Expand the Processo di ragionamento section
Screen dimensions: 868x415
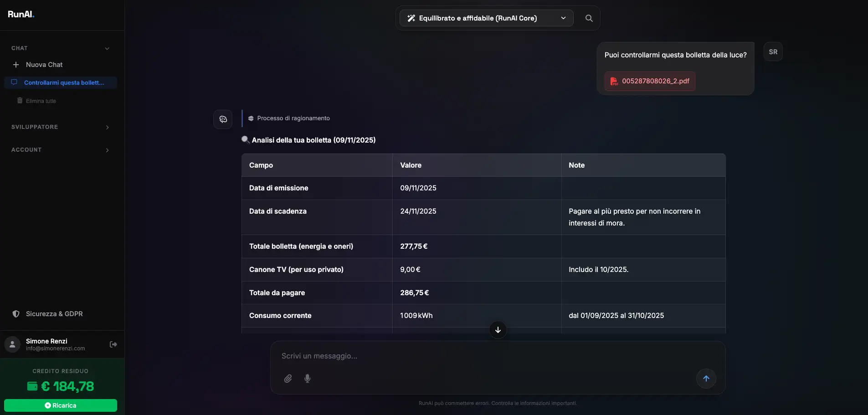(x=293, y=118)
